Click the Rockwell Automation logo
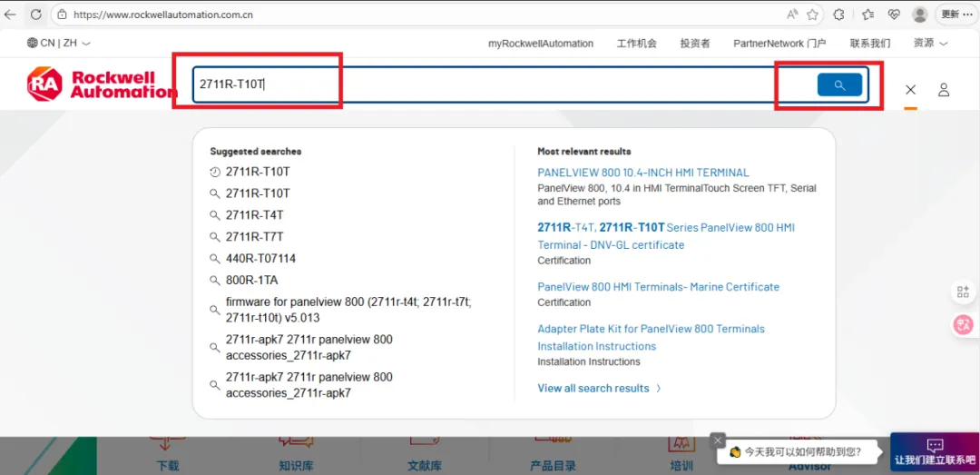The height and width of the screenshot is (475, 980). coord(100,84)
